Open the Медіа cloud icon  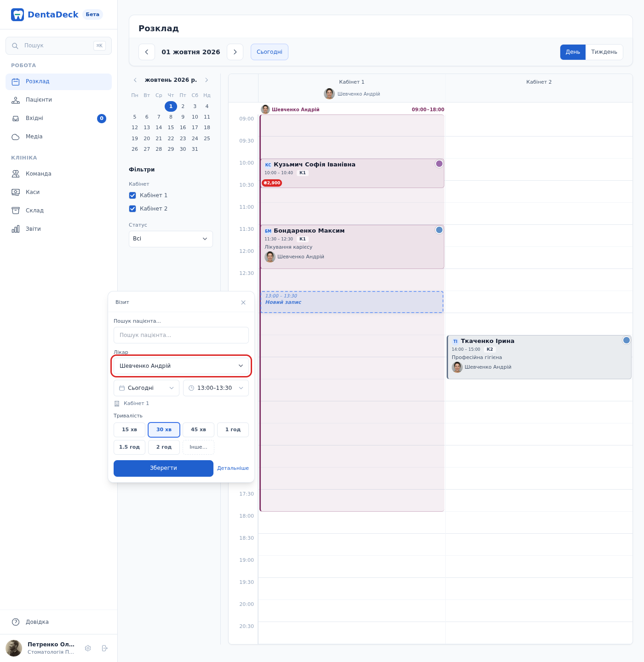pyautogui.click(x=16, y=137)
